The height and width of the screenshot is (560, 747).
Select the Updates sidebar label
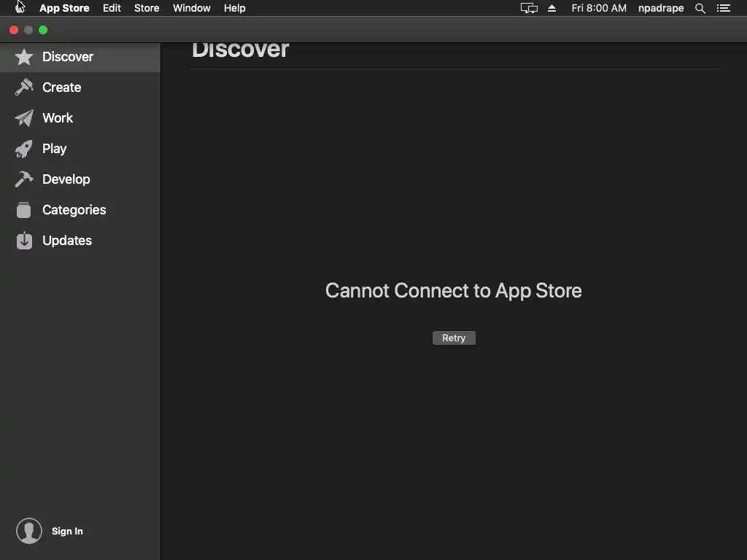(66, 241)
